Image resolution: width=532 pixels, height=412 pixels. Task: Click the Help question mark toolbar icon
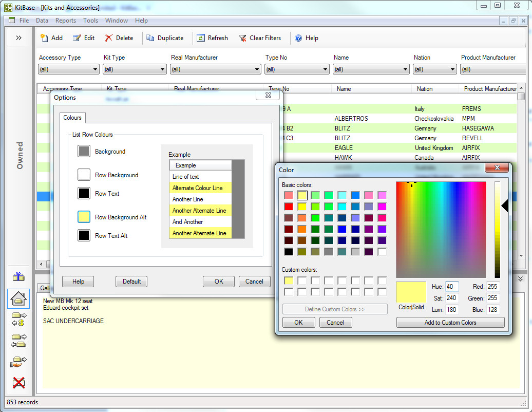[298, 38]
